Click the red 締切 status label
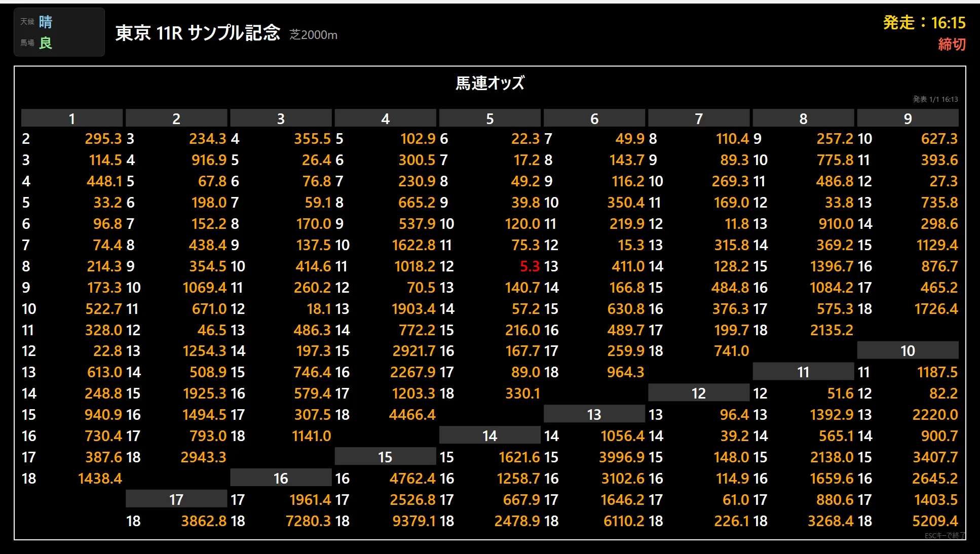Screen dimensions: 980x554 point(952,44)
